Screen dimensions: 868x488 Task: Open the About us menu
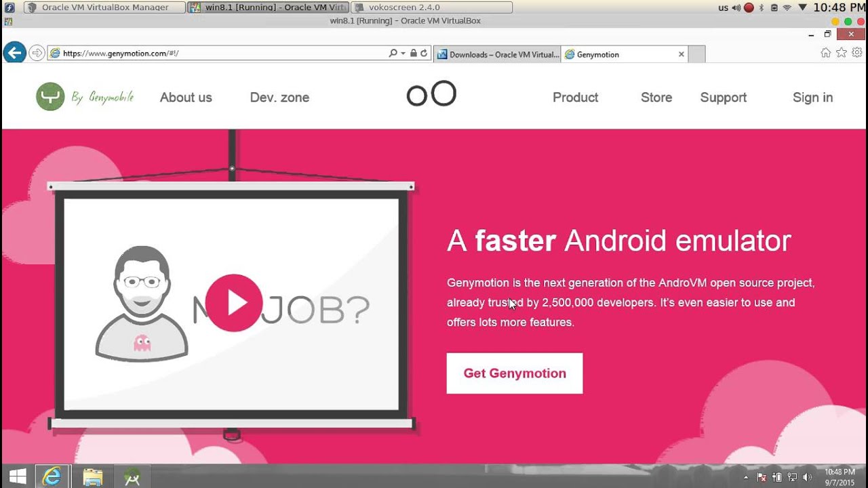point(186,98)
